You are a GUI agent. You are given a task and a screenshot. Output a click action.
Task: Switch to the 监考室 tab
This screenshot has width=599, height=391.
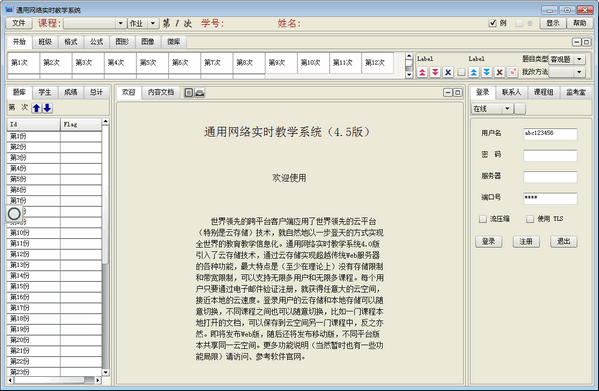[x=575, y=92]
